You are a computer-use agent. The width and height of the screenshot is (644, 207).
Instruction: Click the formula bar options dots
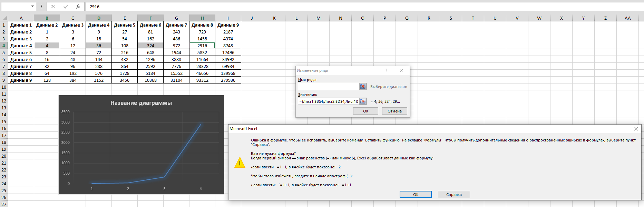41,7
